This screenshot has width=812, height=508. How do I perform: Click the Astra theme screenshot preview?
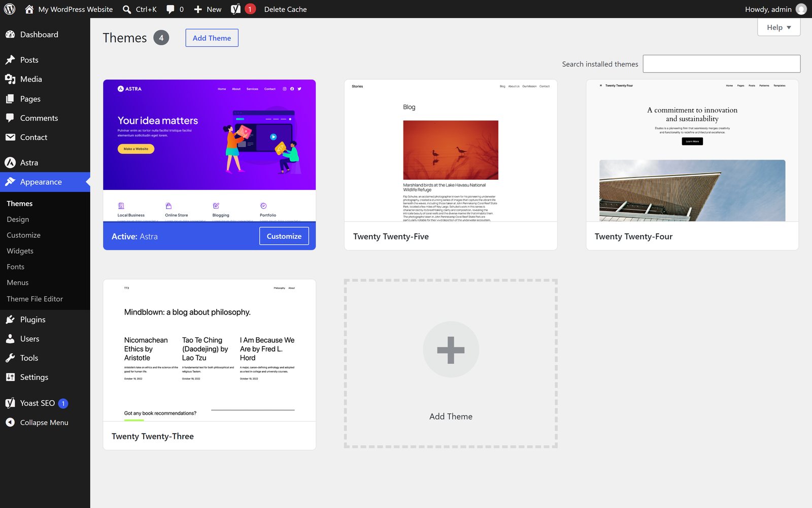[x=209, y=150]
